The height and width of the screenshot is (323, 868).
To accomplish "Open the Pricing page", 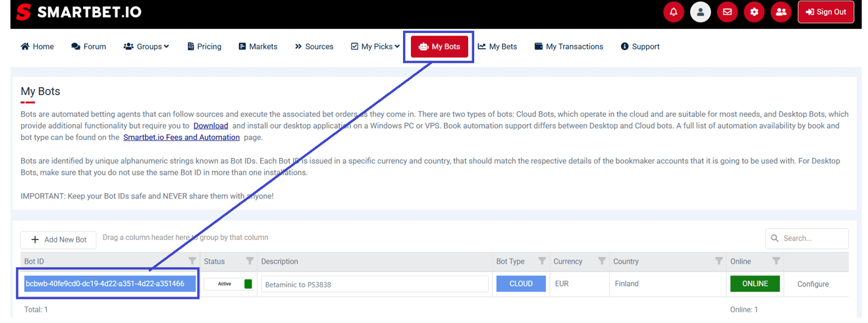I will 204,47.
